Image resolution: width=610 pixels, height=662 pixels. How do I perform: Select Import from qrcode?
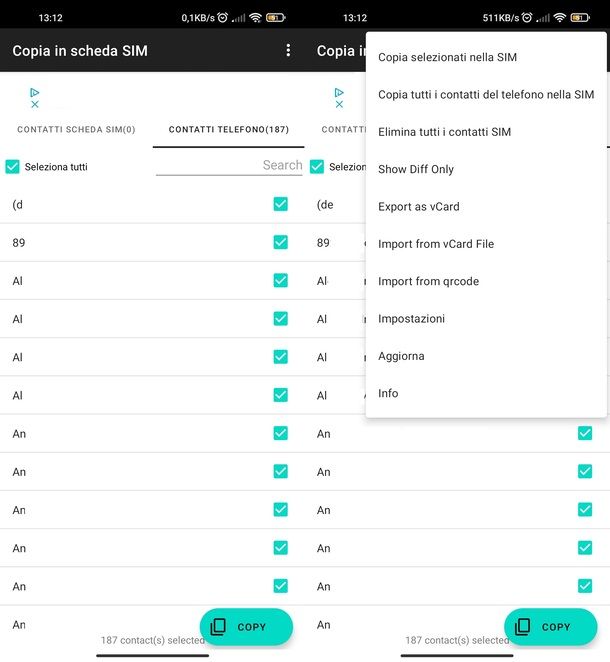click(x=428, y=282)
